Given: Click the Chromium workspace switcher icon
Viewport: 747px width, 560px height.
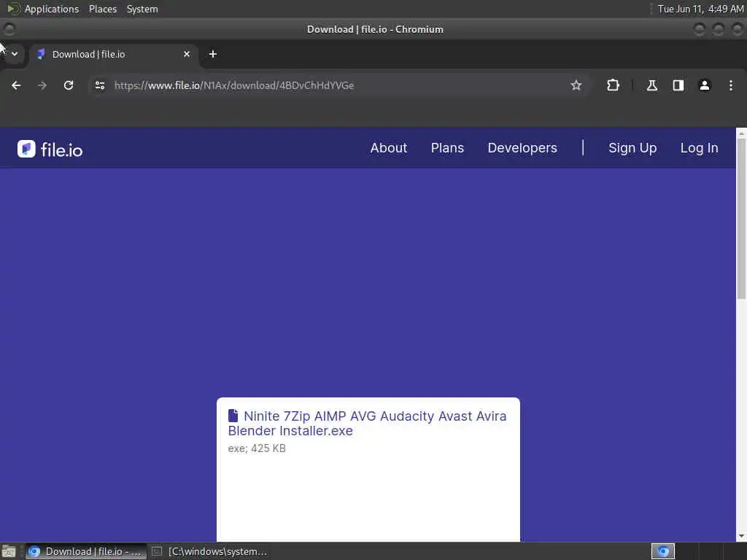Looking at the screenshot, I should click(662, 551).
